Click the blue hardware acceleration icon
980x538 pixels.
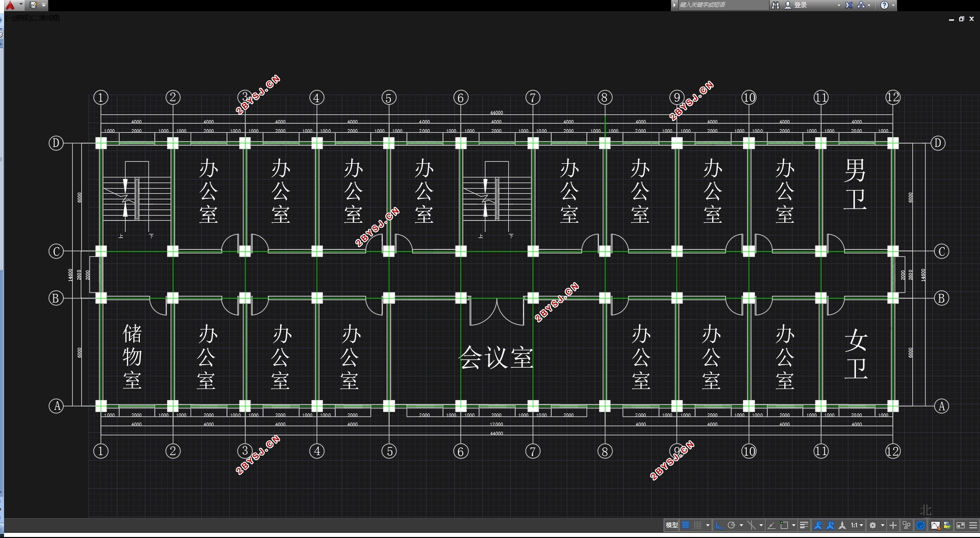click(x=921, y=525)
